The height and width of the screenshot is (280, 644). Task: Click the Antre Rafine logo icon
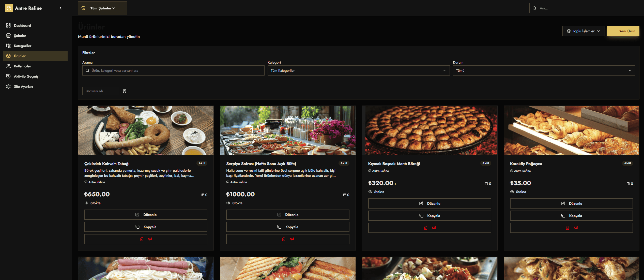(x=9, y=8)
